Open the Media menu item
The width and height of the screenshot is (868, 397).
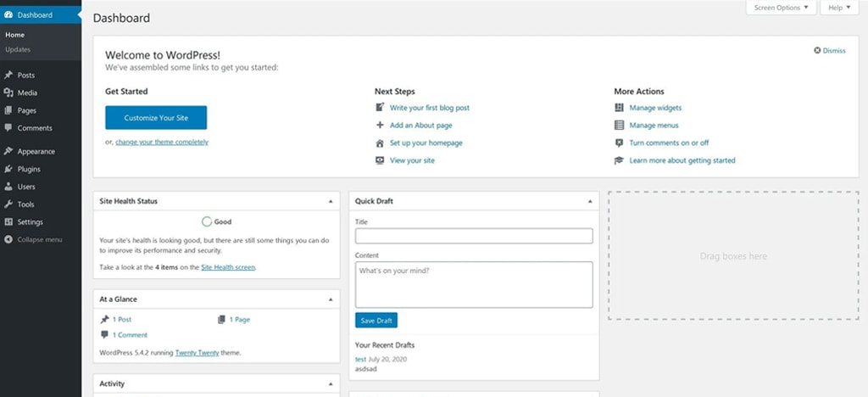(x=28, y=93)
